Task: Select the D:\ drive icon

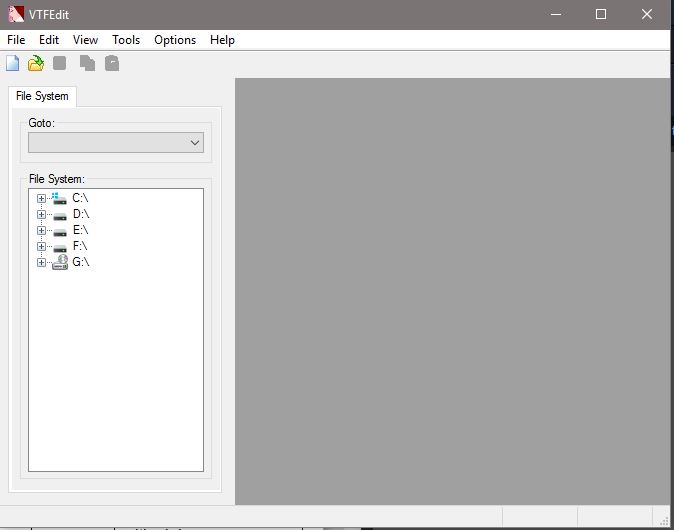Action: pyautogui.click(x=60, y=216)
